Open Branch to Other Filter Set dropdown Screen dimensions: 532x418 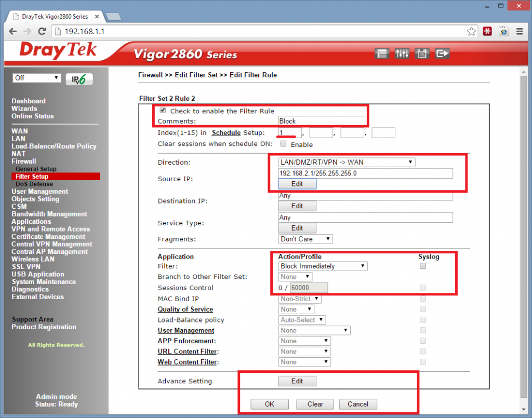tap(295, 277)
